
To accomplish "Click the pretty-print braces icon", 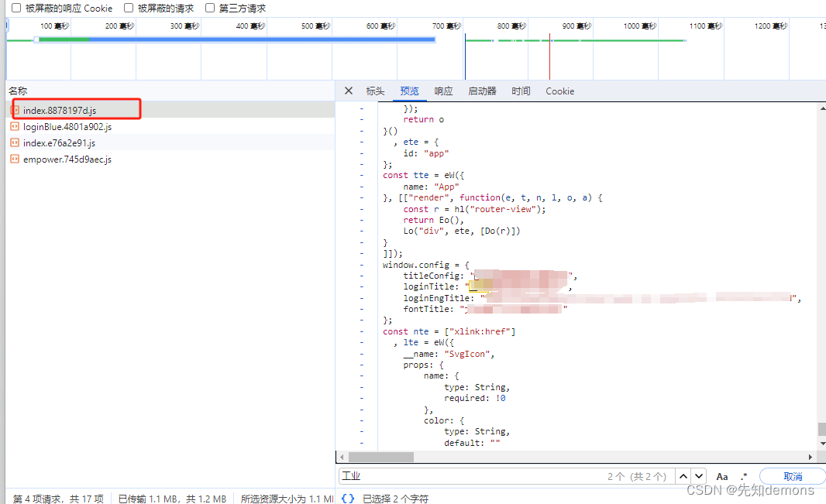I will click(347, 498).
